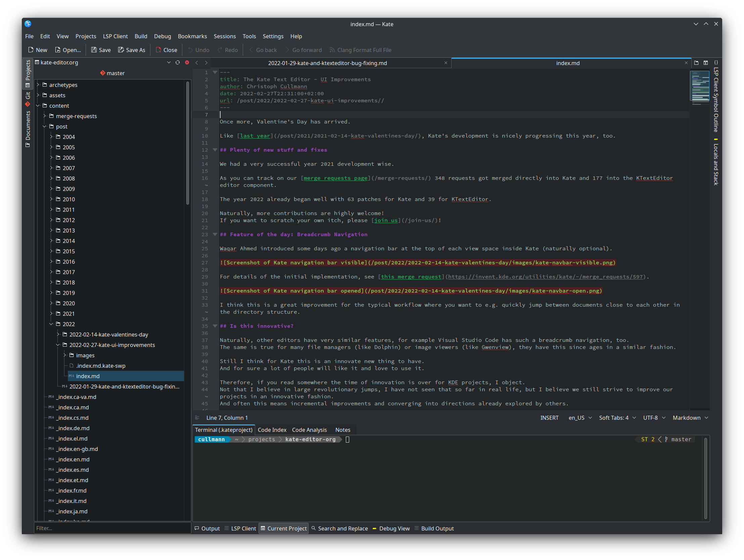Screen dimensions: 744x560
Task: Click Go back in the toolbar
Action: tap(263, 50)
